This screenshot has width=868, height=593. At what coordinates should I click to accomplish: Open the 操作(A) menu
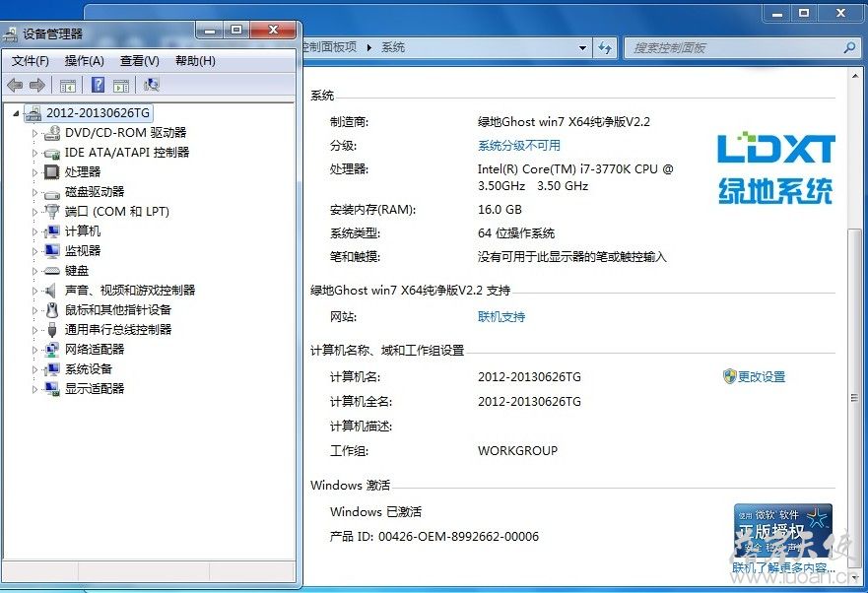(84, 61)
